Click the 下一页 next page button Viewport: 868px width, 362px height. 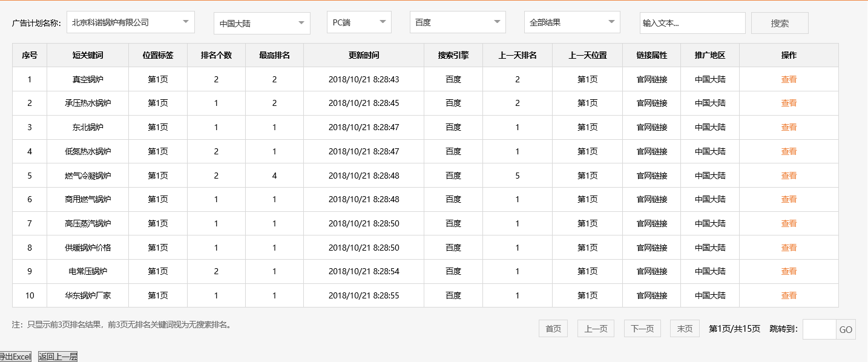click(642, 329)
